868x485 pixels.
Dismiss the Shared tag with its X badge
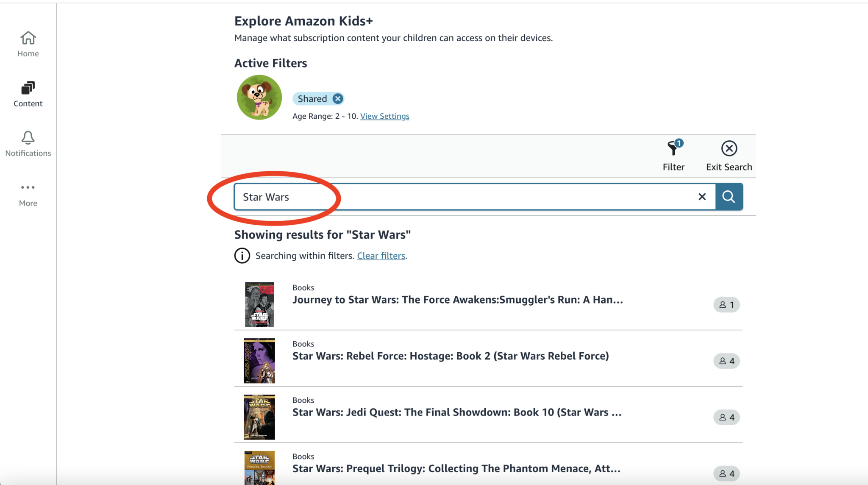pos(337,98)
